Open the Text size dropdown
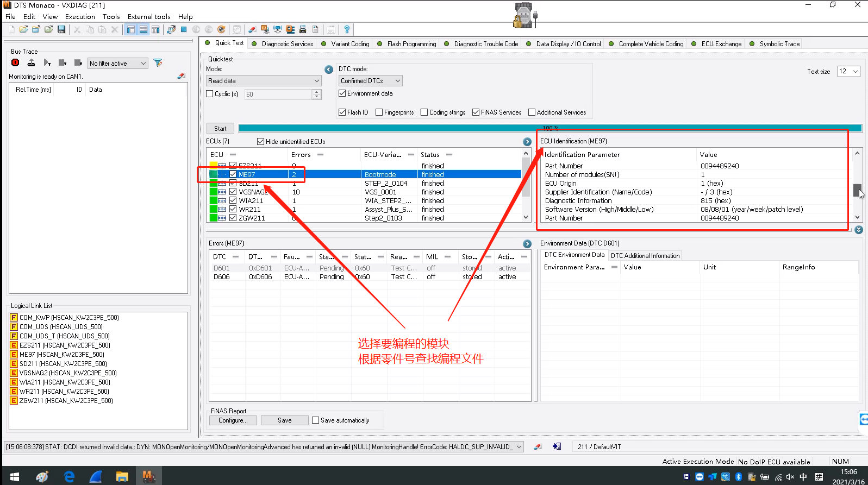This screenshot has height=485, width=868. [x=849, y=71]
